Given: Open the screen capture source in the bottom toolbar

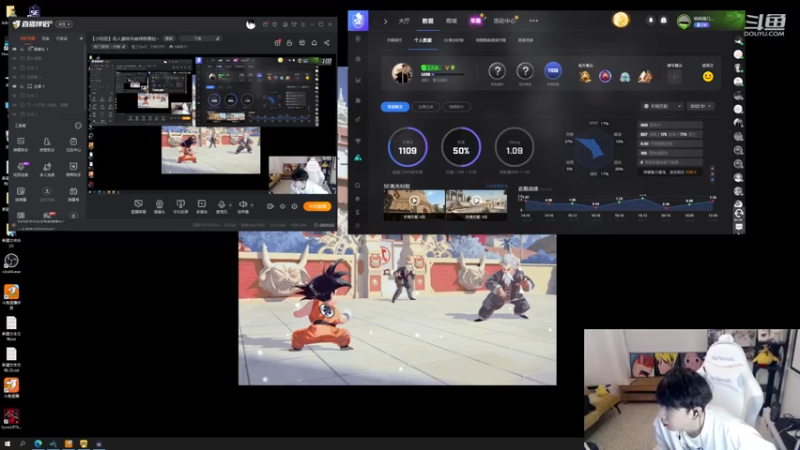Looking at the screenshot, I should [138, 206].
